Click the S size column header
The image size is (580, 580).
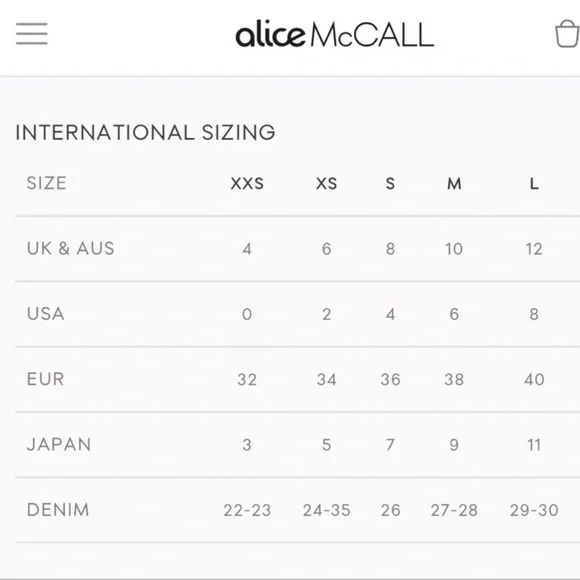coord(391,183)
